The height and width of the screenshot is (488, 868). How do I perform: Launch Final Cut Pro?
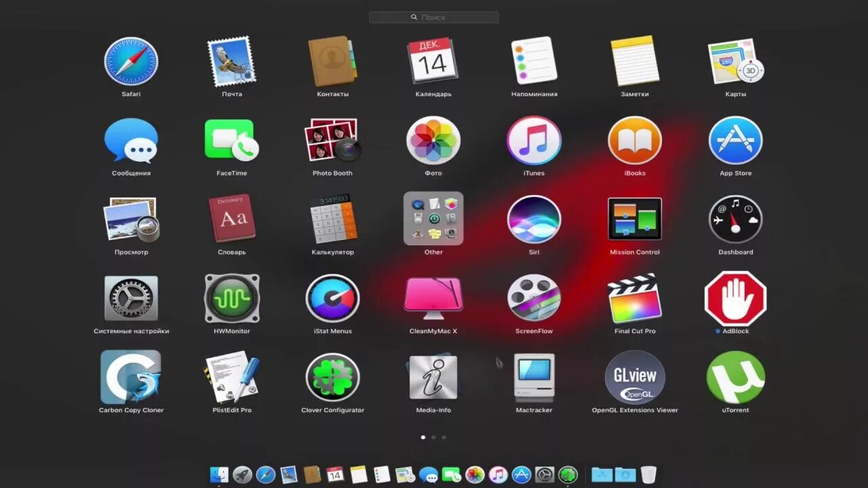pos(635,298)
